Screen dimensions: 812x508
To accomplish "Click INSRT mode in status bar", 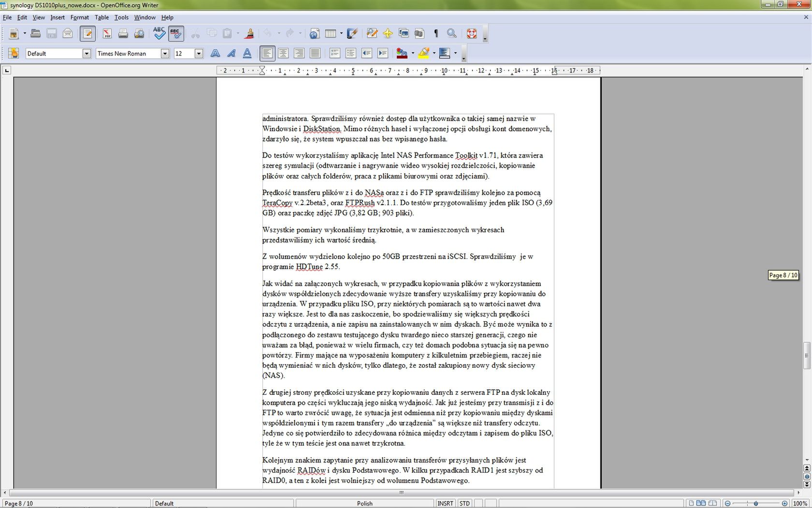I will click(x=445, y=503).
